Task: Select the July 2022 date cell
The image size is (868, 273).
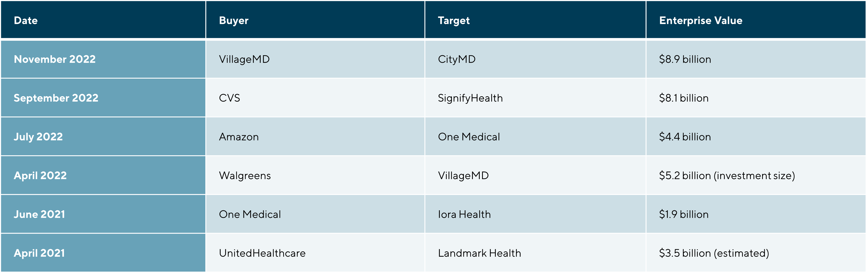Action: click(x=38, y=137)
